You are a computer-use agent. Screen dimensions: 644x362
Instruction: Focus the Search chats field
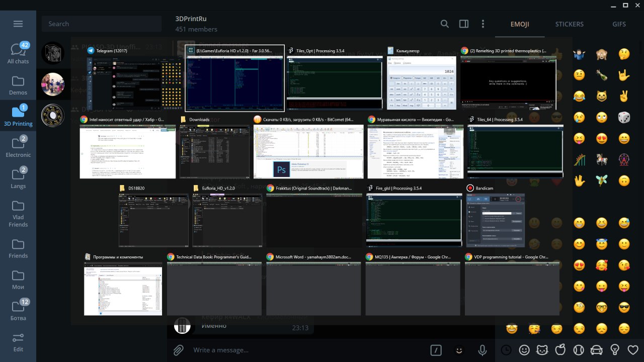tap(102, 24)
